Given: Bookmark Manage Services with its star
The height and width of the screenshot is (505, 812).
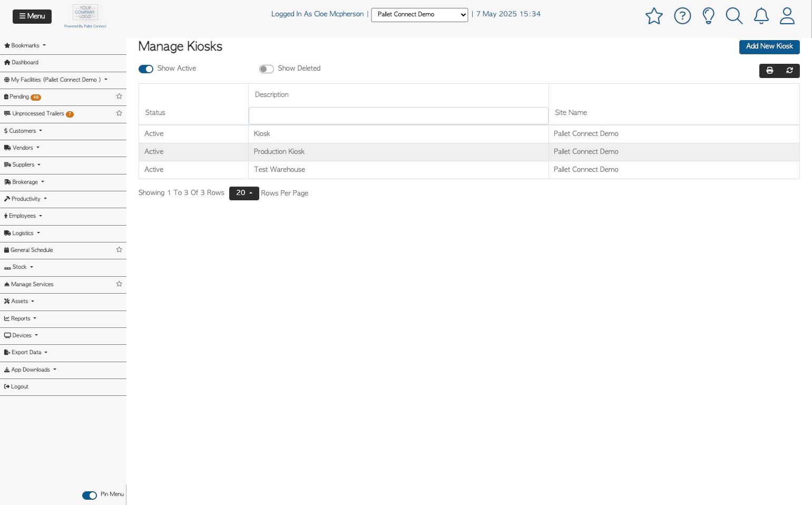Looking at the screenshot, I should tap(119, 284).
